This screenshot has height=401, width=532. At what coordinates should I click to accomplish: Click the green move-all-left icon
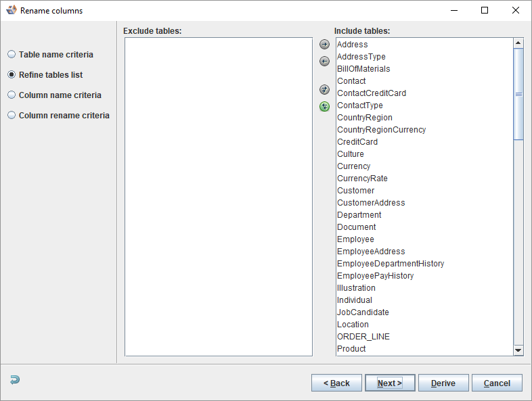point(324,106)
